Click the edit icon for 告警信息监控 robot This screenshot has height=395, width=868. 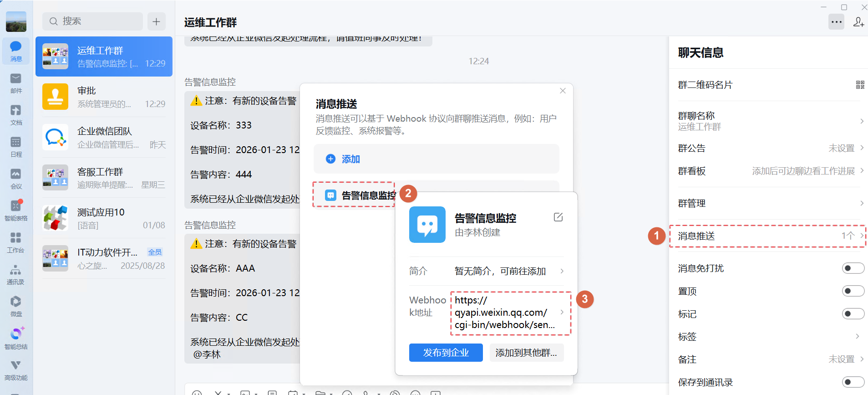point(558,217)
